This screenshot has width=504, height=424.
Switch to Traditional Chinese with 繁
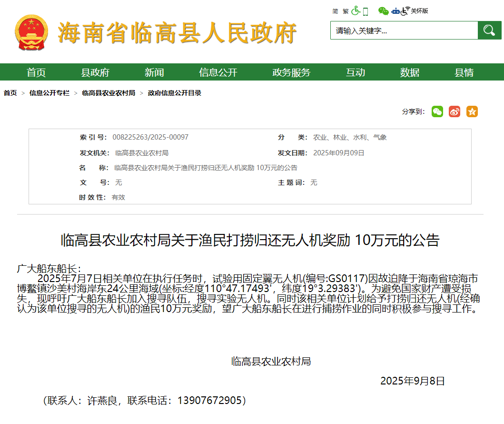pyautogui.click(x=346, y=11)
